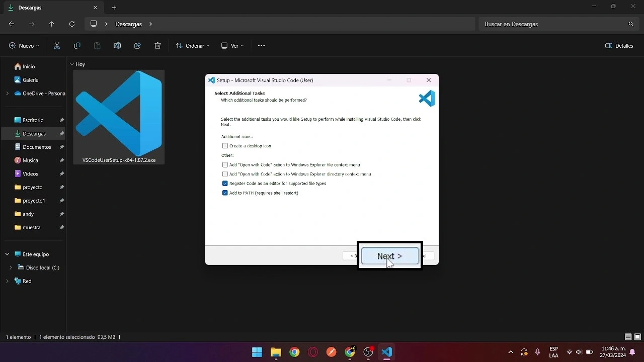Viewport: 644px width, 362px height.
Task: Expand the OneDrive - Personal tree node
Action: tap(7, 93)
